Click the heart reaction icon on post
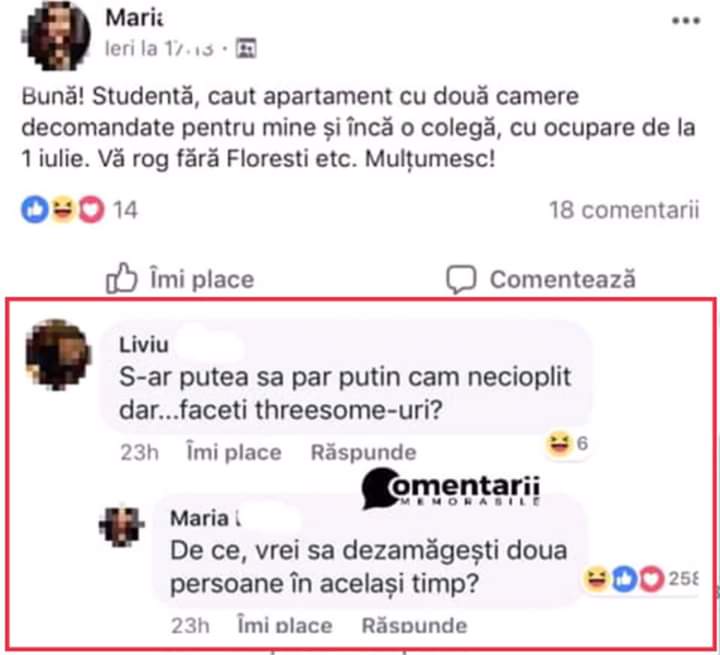720x655 pixels. pyautogui.click(x=91, y=210)
